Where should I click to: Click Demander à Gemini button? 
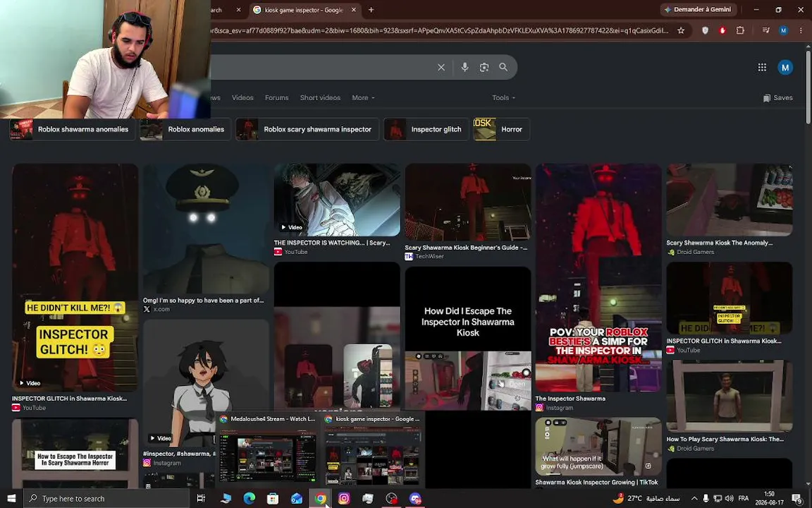click(699, 9)
